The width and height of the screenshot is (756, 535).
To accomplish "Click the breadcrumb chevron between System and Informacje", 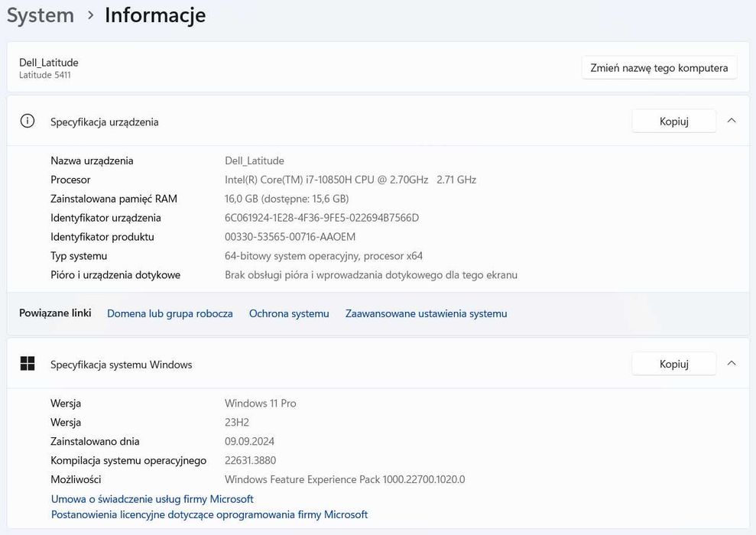I will point(90,15).
